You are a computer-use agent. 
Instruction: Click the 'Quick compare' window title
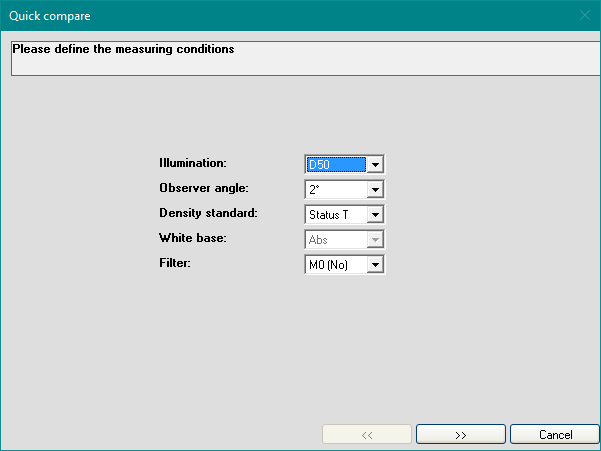click(x=50, y=16)
